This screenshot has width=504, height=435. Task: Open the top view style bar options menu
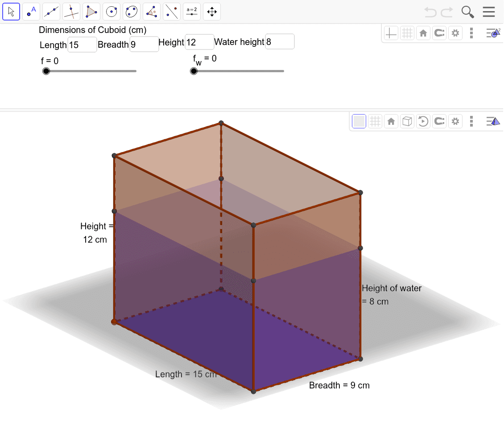tap(471, 33)
